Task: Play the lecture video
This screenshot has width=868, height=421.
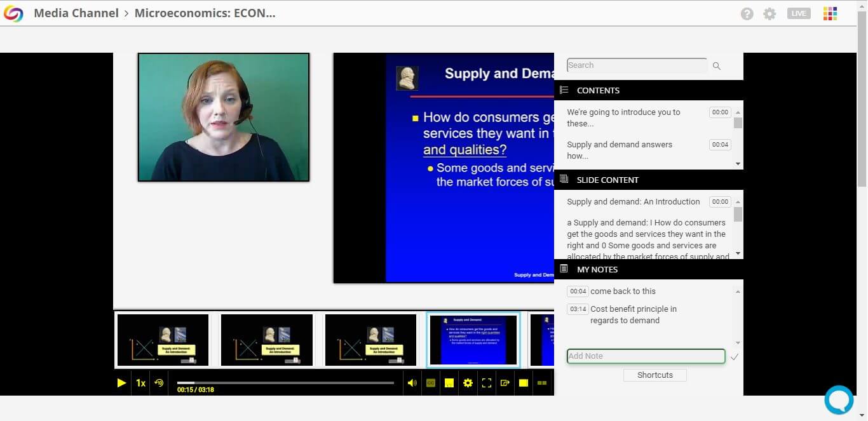Action: coord(121,383)
